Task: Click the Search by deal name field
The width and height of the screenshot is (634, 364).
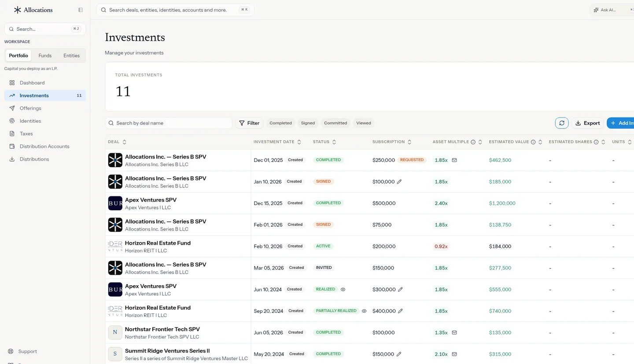Action: [x=169, y=123]
